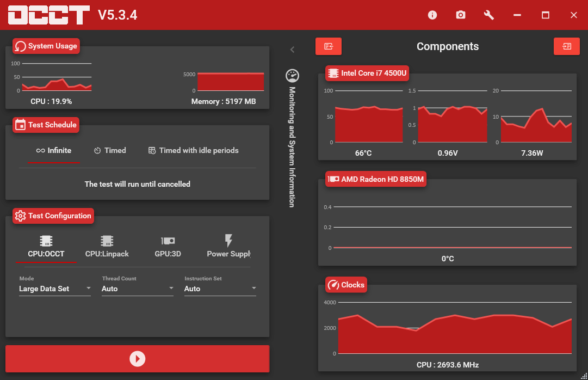This screenshot has height=380, width=588.
Task: Click the right red Components layout button
Action: [567, 46]
